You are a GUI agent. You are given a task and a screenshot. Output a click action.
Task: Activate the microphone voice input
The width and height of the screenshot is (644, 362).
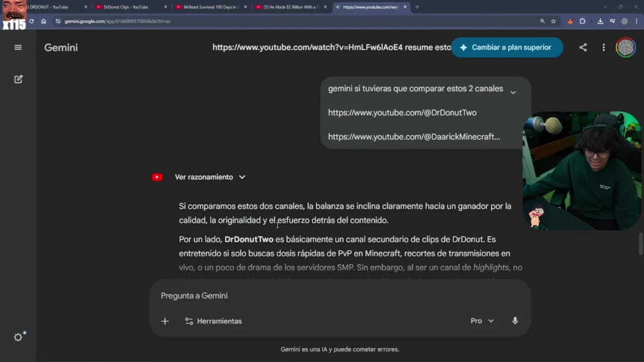pyautogui.click(x=515, y=321)
